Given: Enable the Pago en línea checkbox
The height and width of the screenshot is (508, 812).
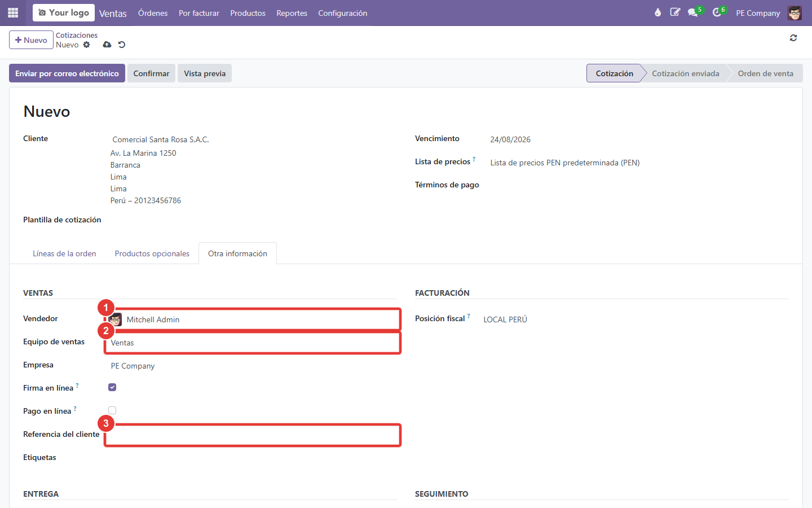Looking at the screenshot, I should [x=112, y=410].
